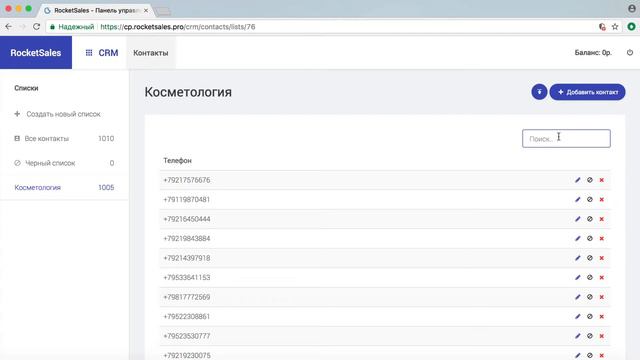Click Добавить контакт button

pos(587,92)
